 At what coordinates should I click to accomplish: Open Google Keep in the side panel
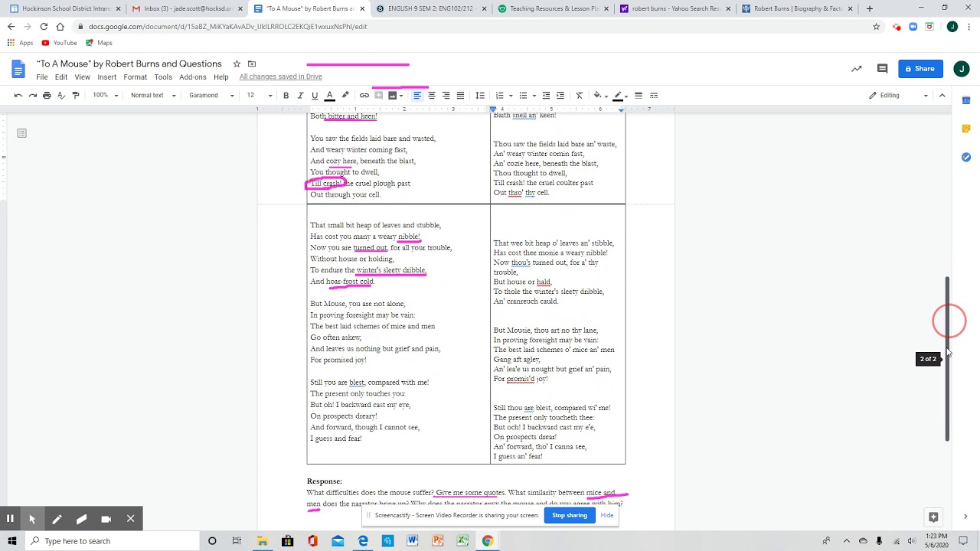pyautogui.click(x=966, y=129)
